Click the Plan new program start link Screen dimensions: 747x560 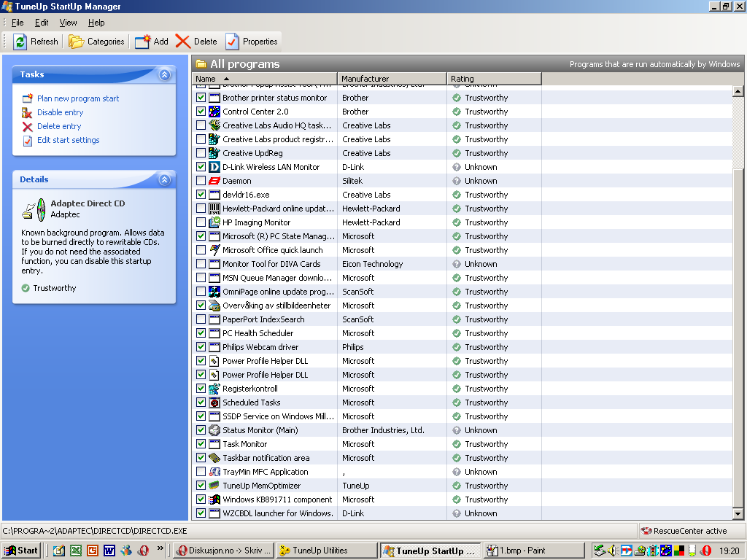click(x=78, y=98)
